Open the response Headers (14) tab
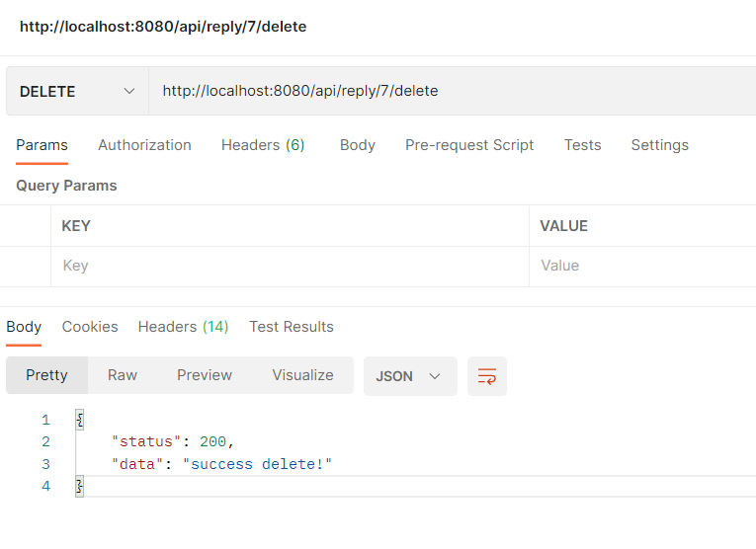The height and width of the screenshot is (549, 756). 183,327
